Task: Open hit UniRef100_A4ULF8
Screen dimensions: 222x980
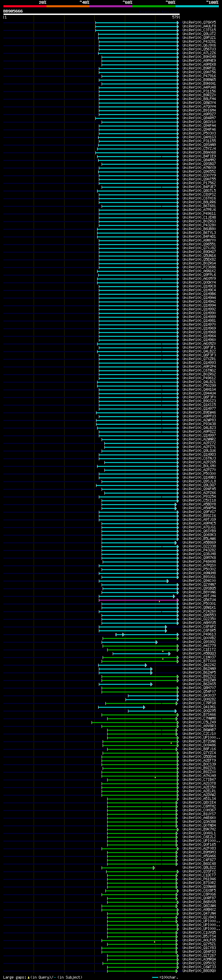Action: 199,26
